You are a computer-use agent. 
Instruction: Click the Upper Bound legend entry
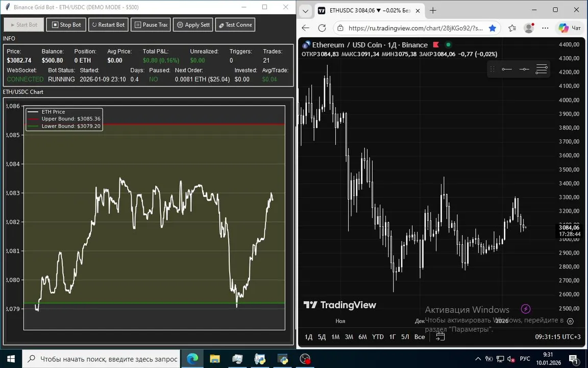pyautogui.click(x=64, y=119)
